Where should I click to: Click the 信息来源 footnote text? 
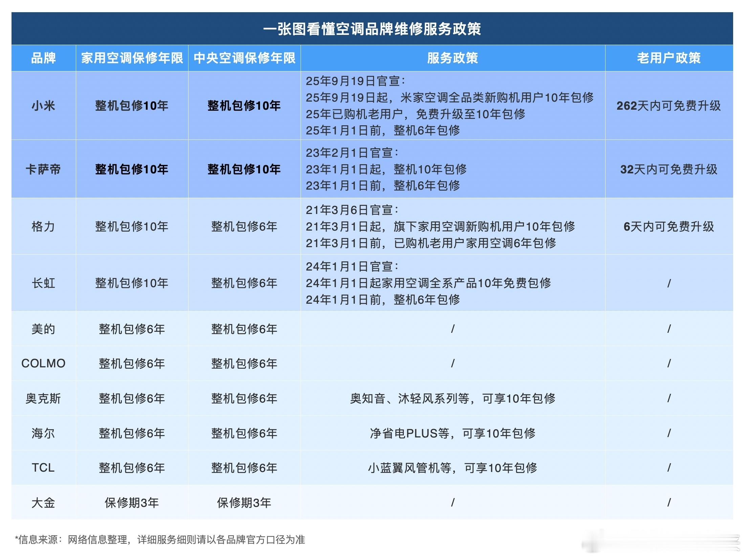click(160, 539)
